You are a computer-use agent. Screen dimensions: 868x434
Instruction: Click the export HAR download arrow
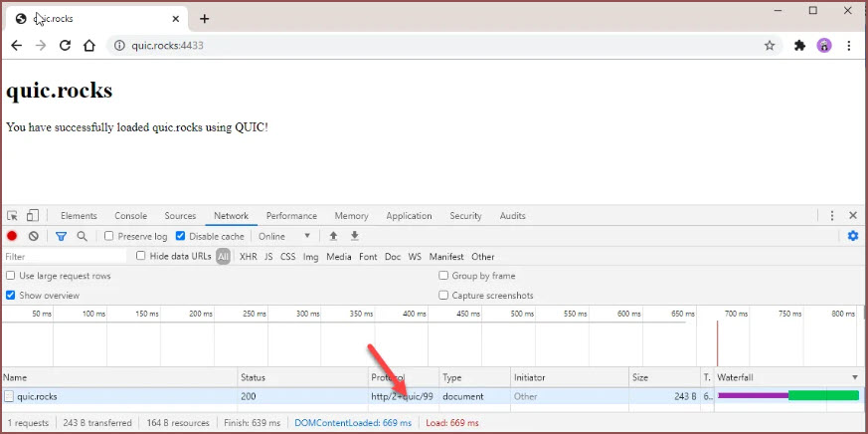tap(354, 236)
